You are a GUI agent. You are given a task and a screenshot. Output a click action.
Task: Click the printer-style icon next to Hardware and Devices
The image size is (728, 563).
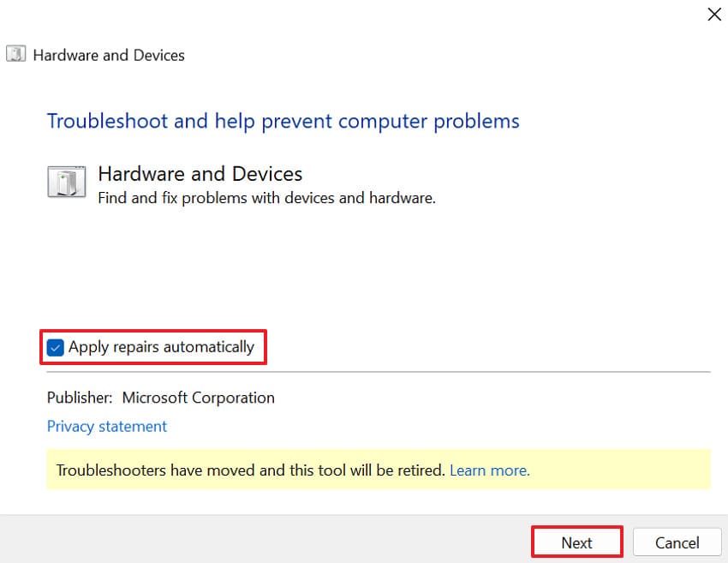coord(67,182)
